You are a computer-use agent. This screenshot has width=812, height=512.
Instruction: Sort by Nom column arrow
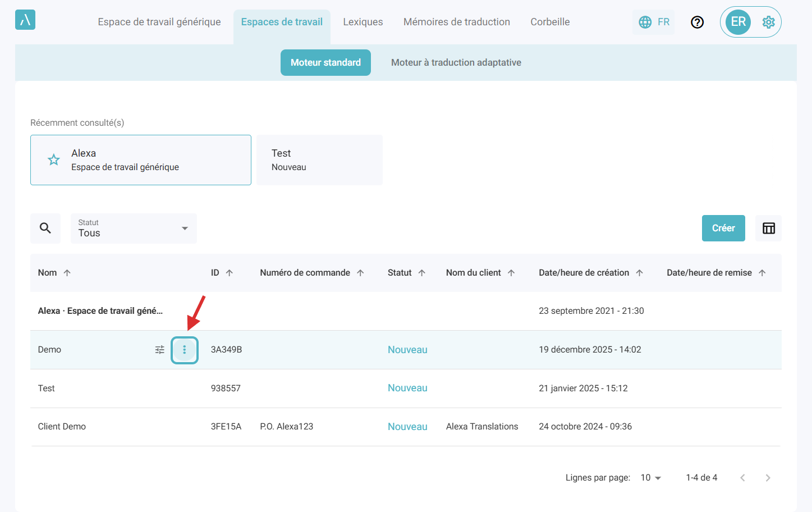67,273
